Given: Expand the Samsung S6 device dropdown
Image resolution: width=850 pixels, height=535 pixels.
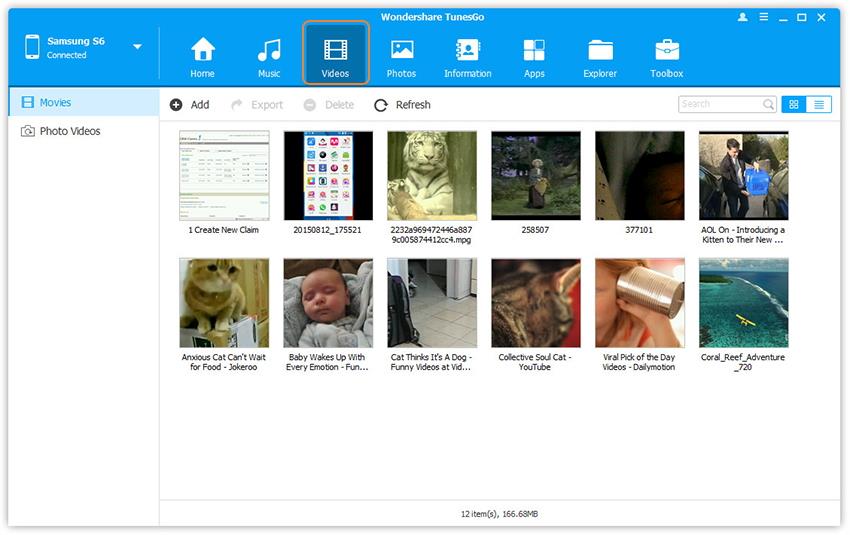Looking at the screenshot, I should click(x=137, y=47).
